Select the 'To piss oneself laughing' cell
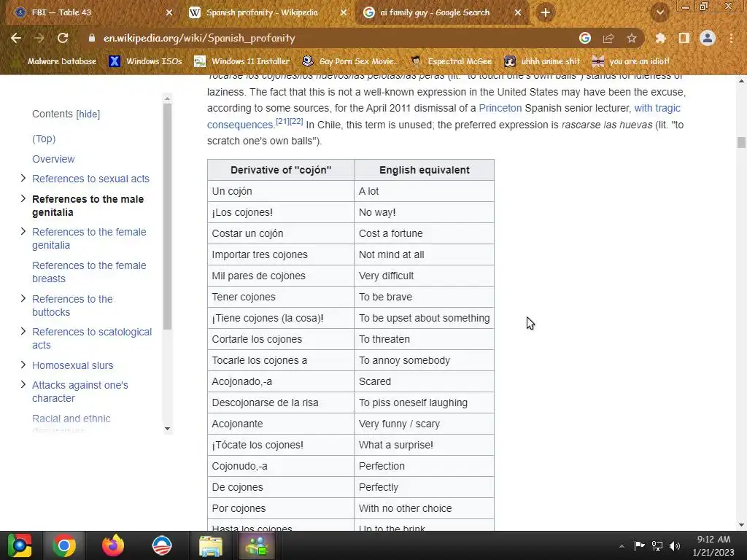Screen dimensions: 747x560 point(424,402)
